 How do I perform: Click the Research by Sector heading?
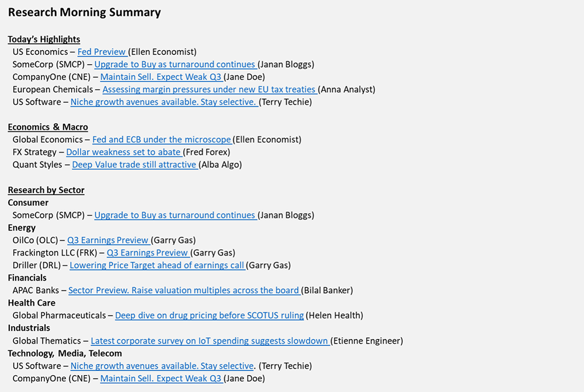click(x=46, y=190)
